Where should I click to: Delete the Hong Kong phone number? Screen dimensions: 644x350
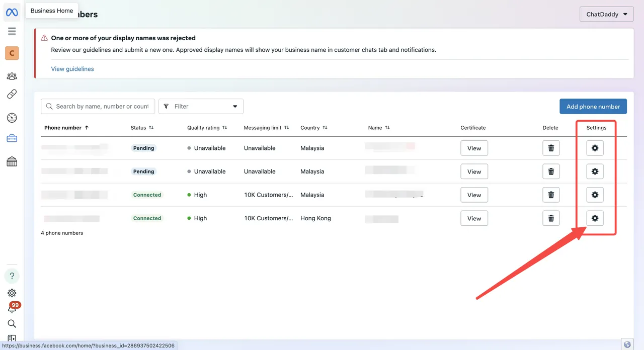(551, 218)
